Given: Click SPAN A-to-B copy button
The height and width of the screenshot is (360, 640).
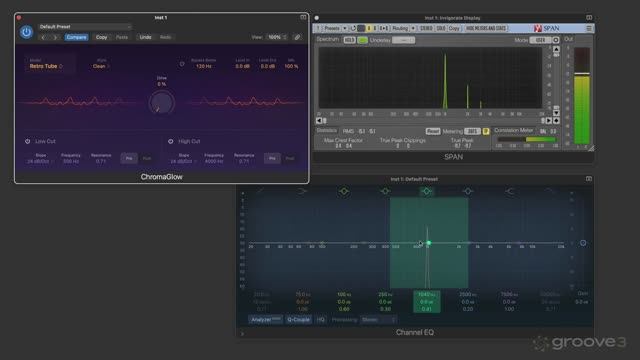Looking at the screenshot, I should coord(384,28).
